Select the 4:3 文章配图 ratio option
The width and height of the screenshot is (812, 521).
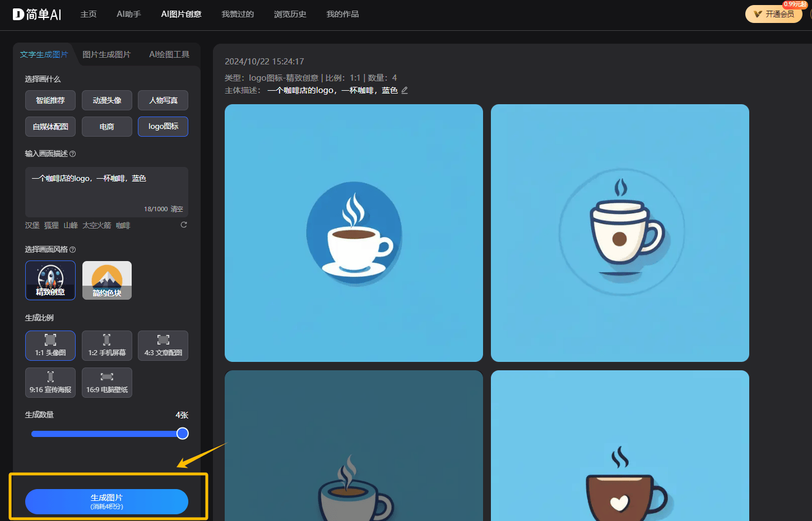163,346
